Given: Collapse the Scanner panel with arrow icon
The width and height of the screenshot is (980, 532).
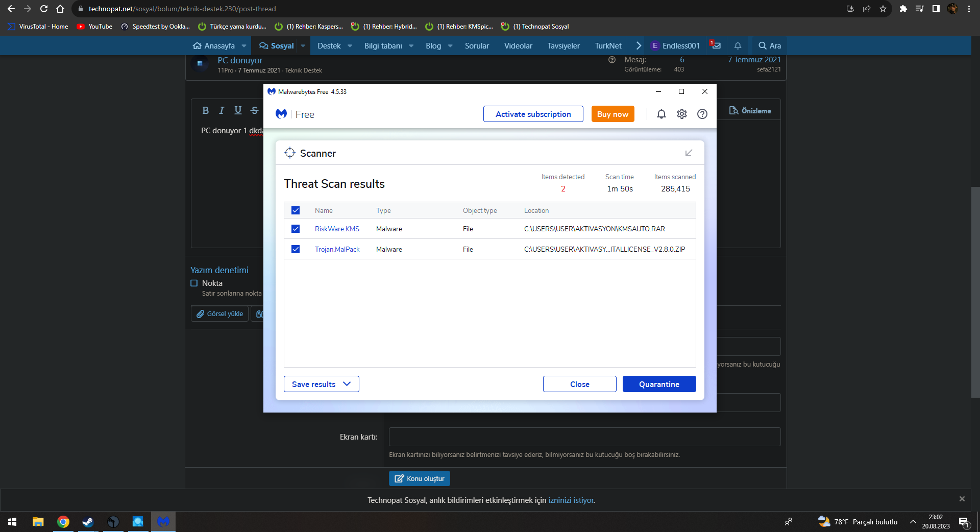Looking at the screenshot, I should coord(689,153).
